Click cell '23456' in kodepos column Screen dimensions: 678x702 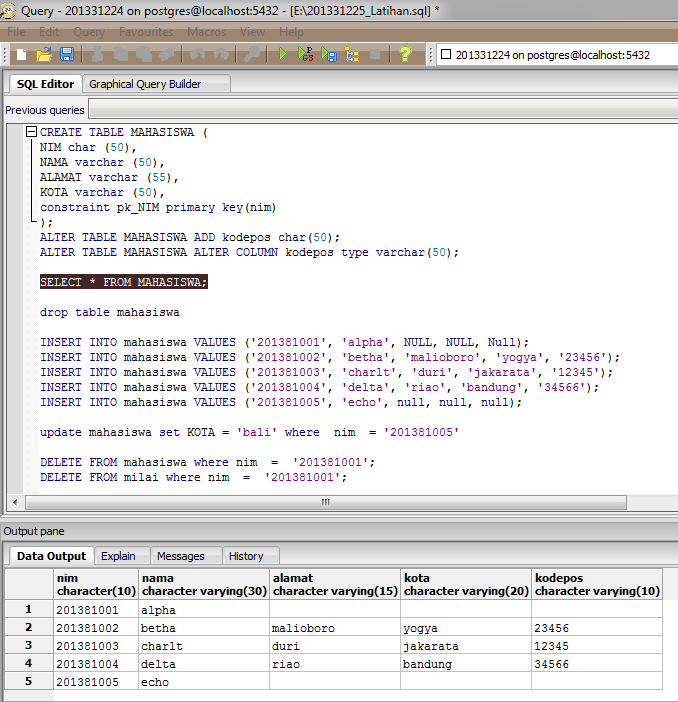tap(597, 628)
